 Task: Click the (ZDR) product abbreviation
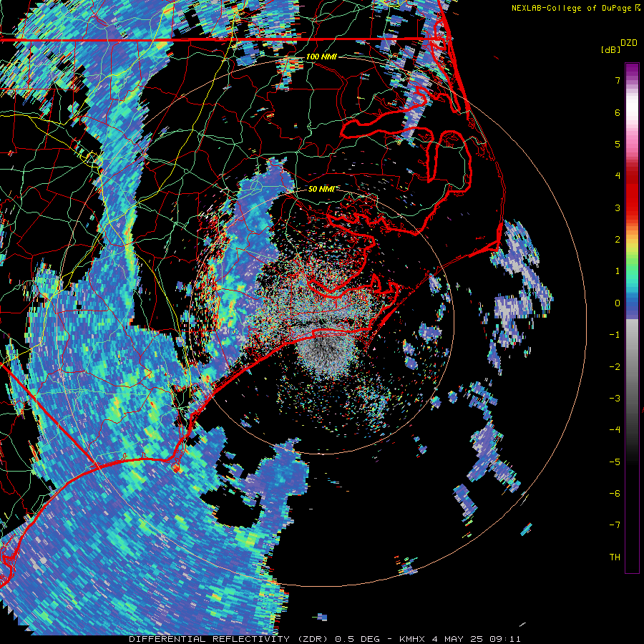point(313,639)
